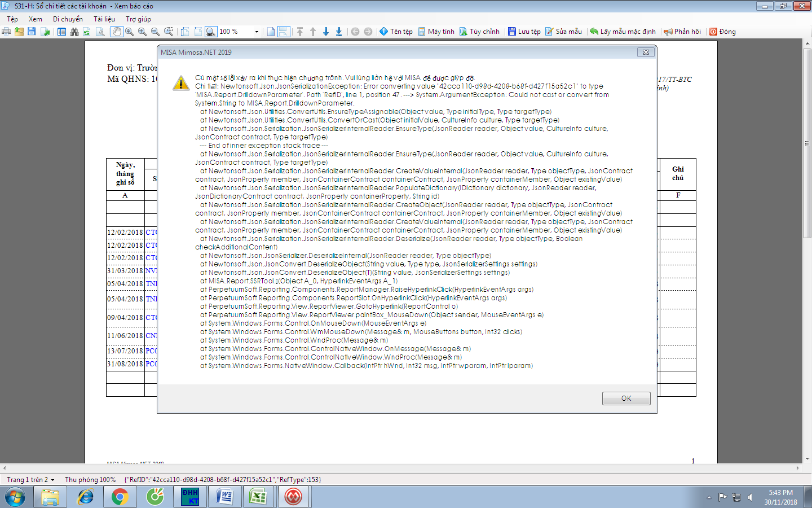Click Lấy mẫu mặc định button
This screenshot has height=508, width=812.
tap(623, 32)
